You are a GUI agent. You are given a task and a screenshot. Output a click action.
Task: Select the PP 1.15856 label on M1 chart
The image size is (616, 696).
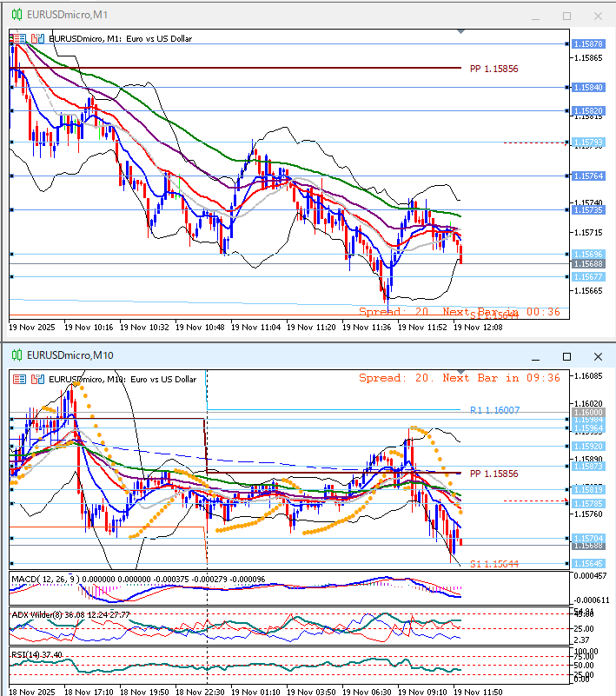point(493,68)
